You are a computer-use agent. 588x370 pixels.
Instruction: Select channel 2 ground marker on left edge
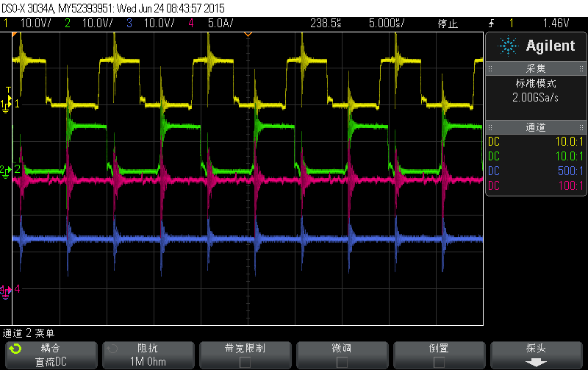[5, 171]
